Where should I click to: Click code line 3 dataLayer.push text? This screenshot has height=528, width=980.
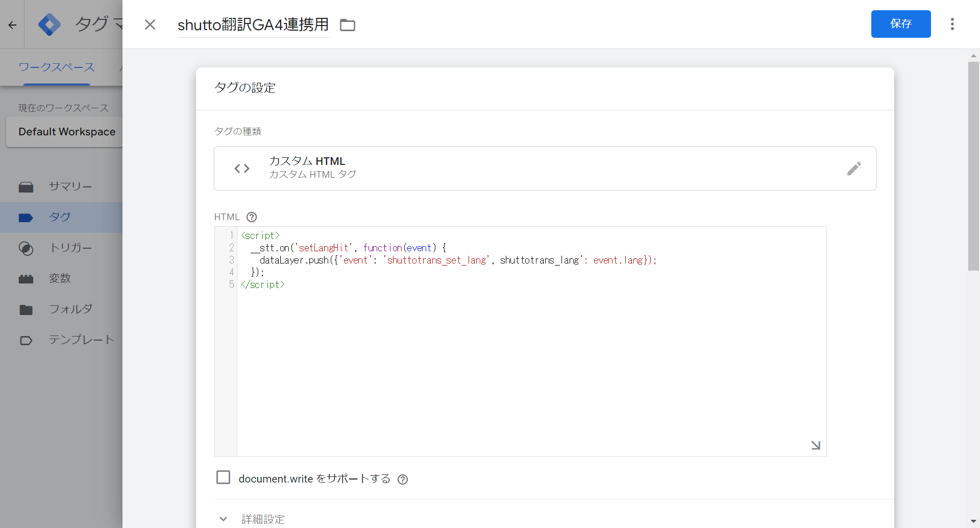(458, 260)
